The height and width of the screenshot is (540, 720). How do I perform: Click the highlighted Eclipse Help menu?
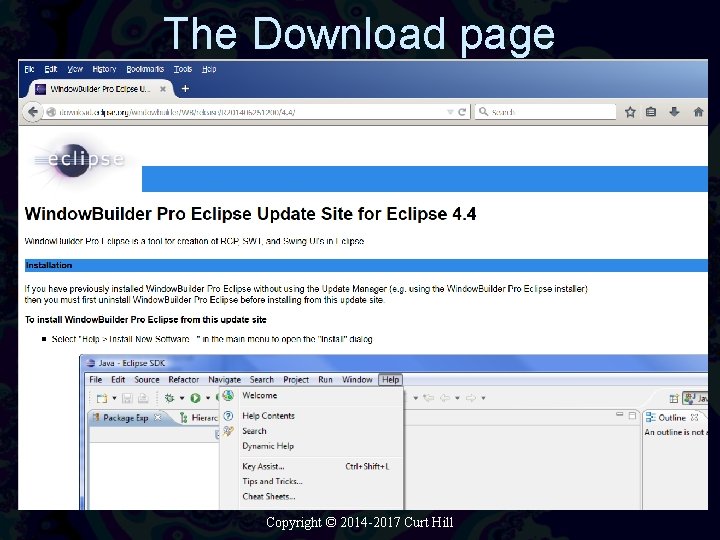tap(390, 380)
